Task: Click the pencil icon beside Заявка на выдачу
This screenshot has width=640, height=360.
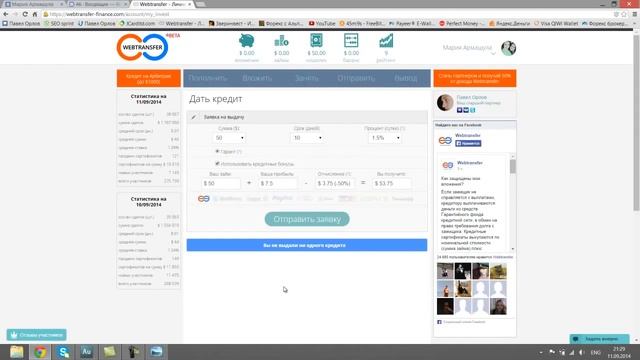Action: click(194, 117)
